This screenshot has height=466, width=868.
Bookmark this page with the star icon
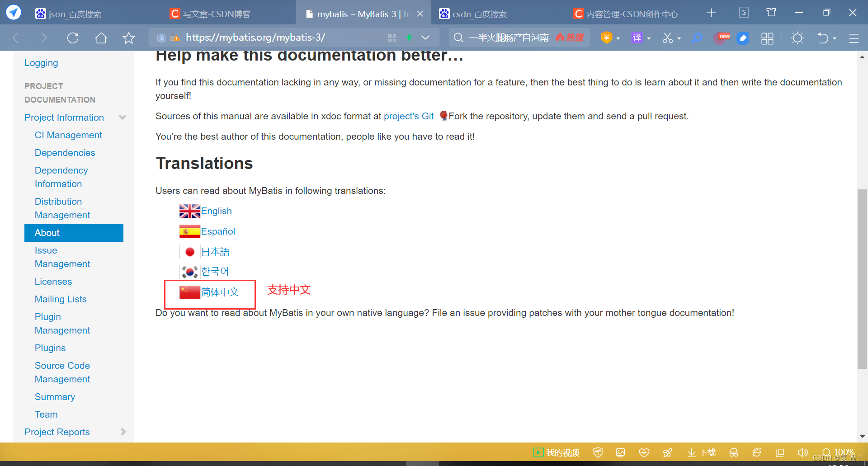[129, 38]
